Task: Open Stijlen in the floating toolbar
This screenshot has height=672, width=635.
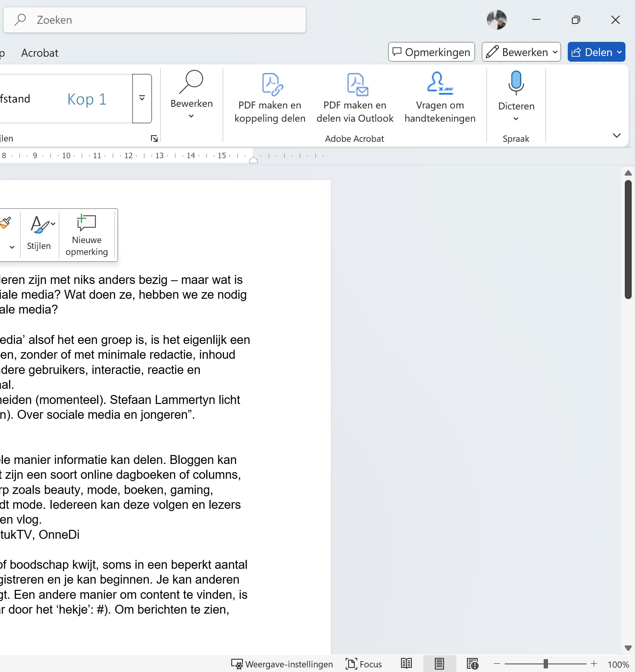Action: coord(39,233)
